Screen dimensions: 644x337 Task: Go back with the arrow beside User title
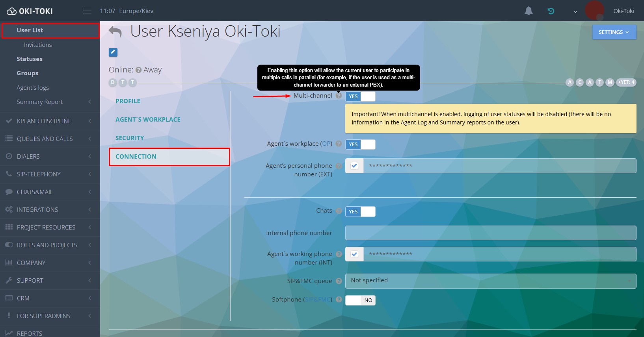tap(115, 31)
